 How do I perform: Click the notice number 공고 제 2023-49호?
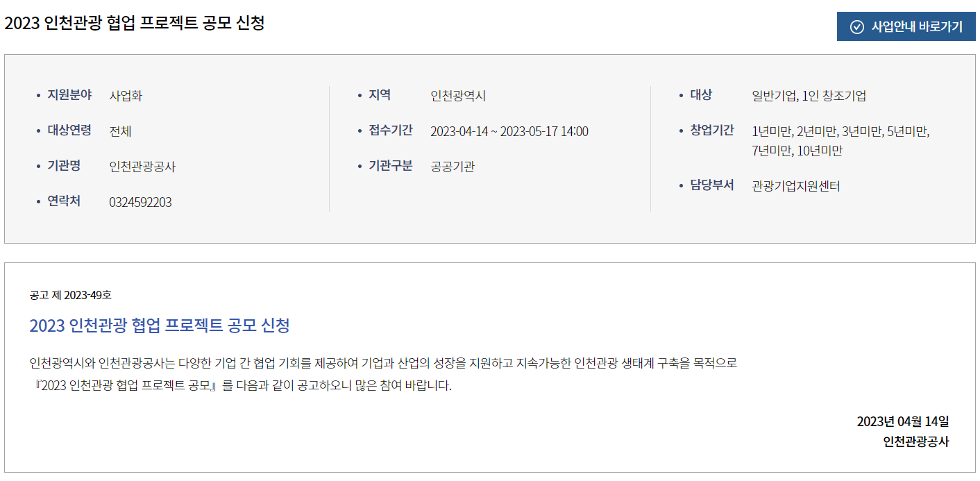[x=70, y=295]
